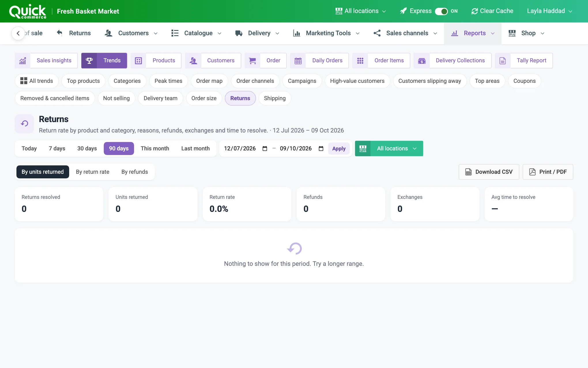Screen dimensions: 588x368
Task: Open Layla Haddad user menu
Action: [549, 11]
